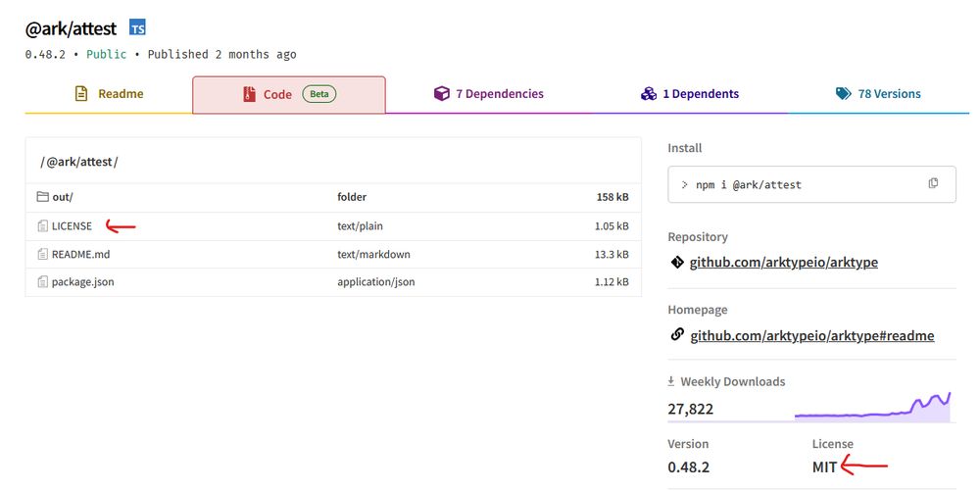The image size is (980, 491).
Task: Open the README.md file
Action: tap(80, 254)
